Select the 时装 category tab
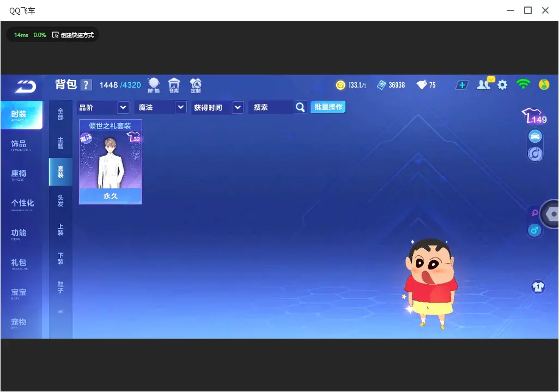This screenshot has width=559, height=392. tap(21, 115)
